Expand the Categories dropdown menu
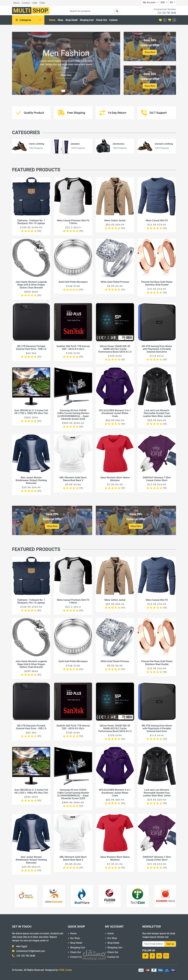Screen dimensions: 188x980 [28, 20]
